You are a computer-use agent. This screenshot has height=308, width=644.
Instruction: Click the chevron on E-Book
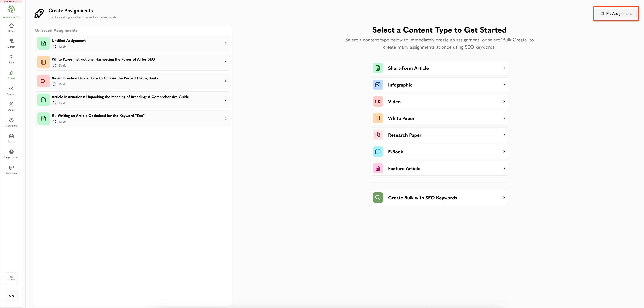[504, 152]
